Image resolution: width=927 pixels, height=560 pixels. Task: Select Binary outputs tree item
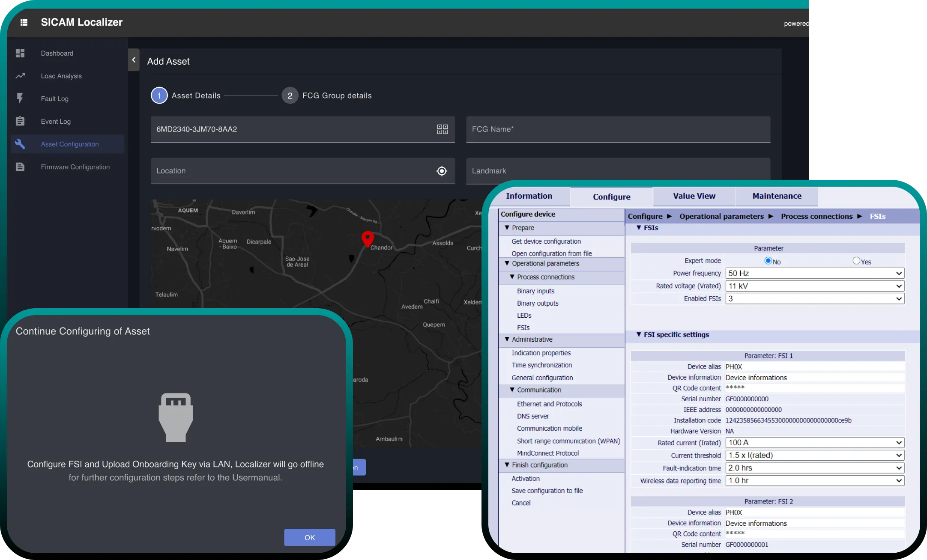(x=538, y=303)
